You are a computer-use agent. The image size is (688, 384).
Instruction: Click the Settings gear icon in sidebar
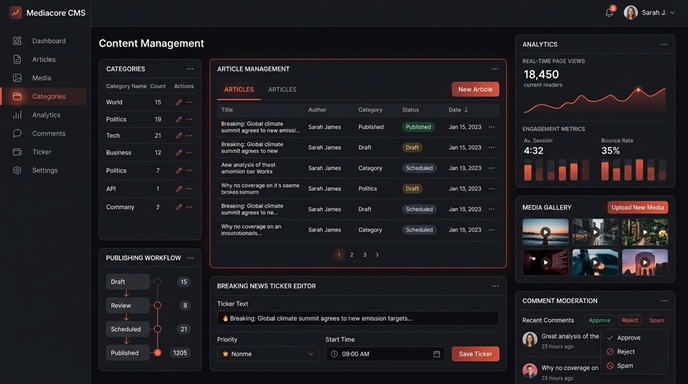[17, 170]
